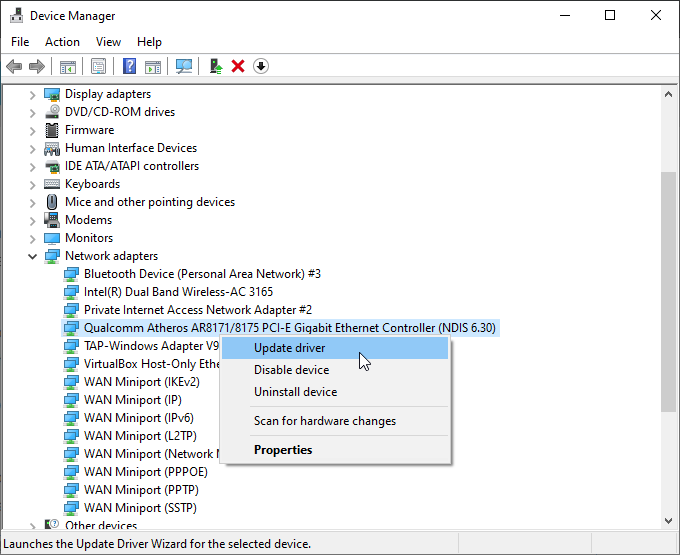Click the Update device driver toolbar icon

point(216,66)
